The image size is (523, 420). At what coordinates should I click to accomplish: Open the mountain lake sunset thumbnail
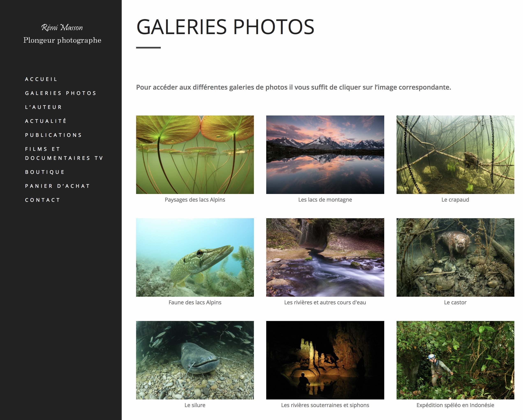pos(325,155)
